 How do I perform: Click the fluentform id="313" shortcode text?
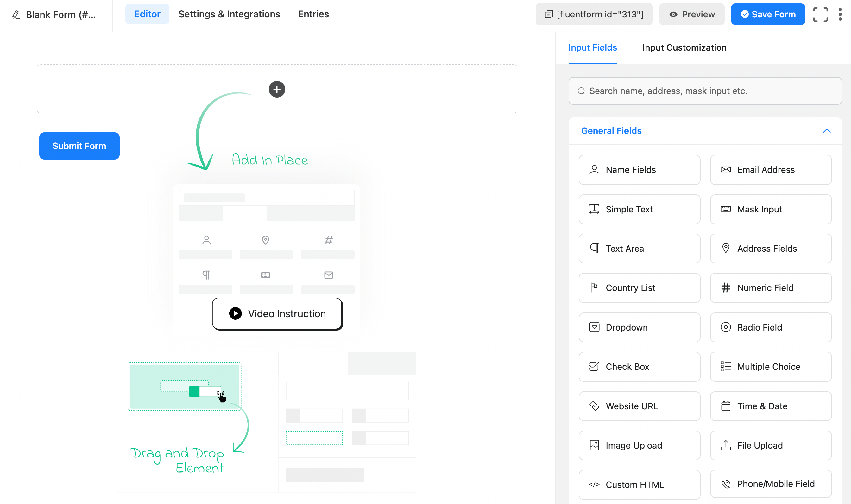tap(600, 14)
